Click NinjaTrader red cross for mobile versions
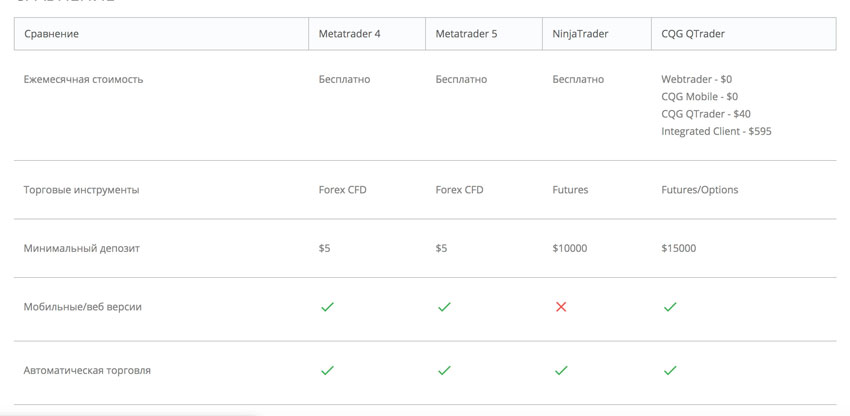The image size is (850, 416). coord(561,307)
